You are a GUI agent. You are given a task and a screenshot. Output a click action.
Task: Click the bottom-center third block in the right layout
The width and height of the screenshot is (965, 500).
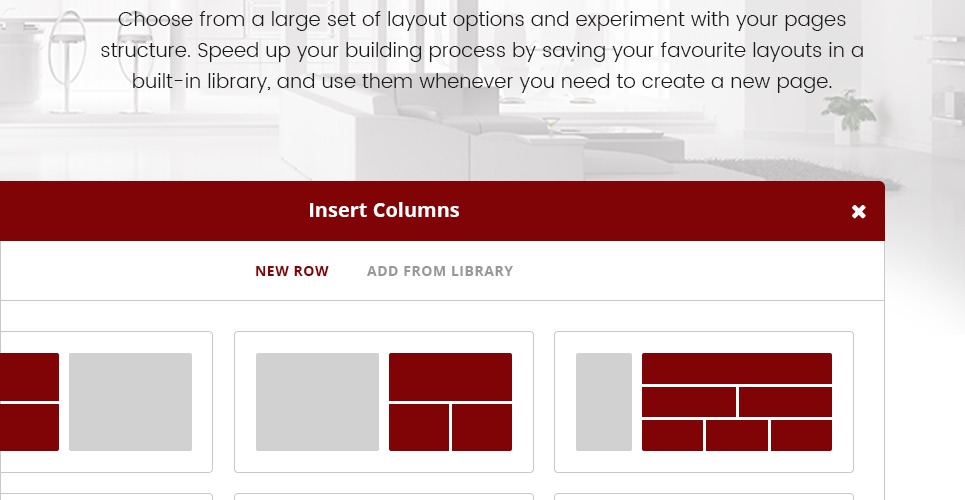737,436
